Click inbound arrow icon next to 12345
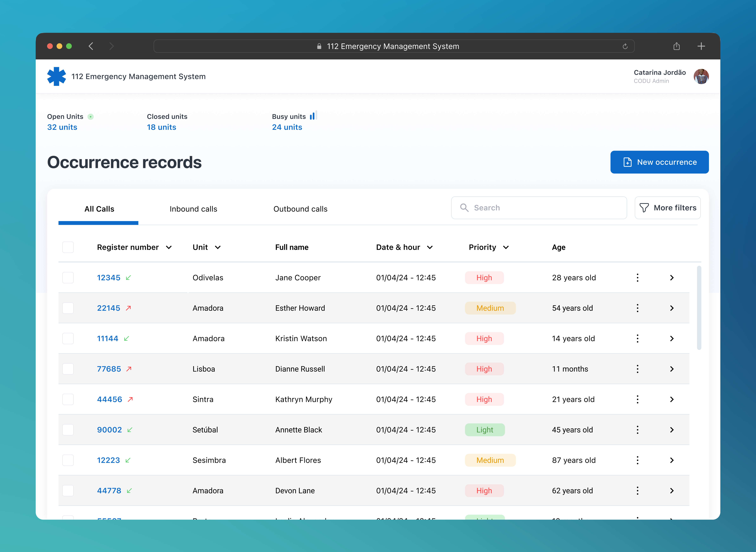The height and width of the screenshot is (552, 756). coord(128,278)
